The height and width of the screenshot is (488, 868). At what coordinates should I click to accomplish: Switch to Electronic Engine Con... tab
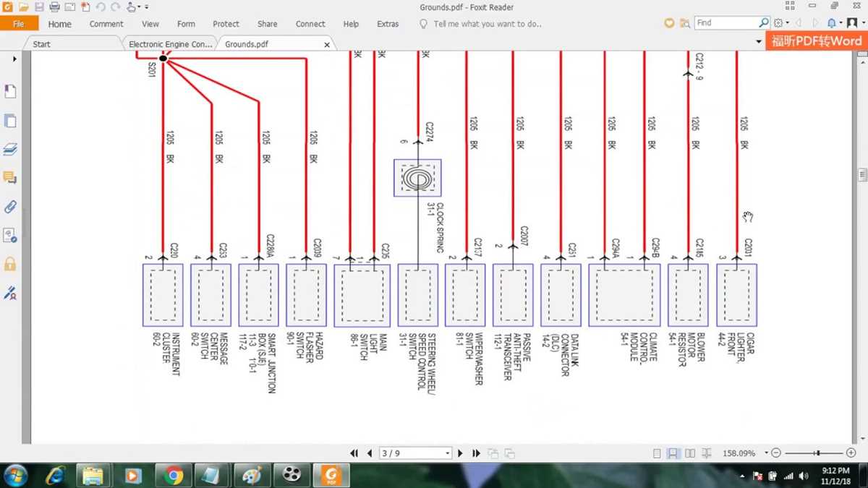tap(170, 44)
